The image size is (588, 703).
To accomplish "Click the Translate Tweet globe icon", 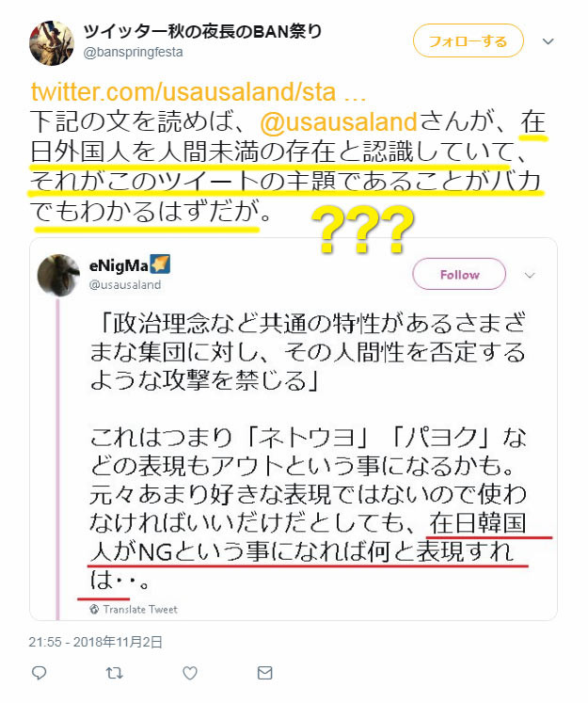I will pos(94,609).
